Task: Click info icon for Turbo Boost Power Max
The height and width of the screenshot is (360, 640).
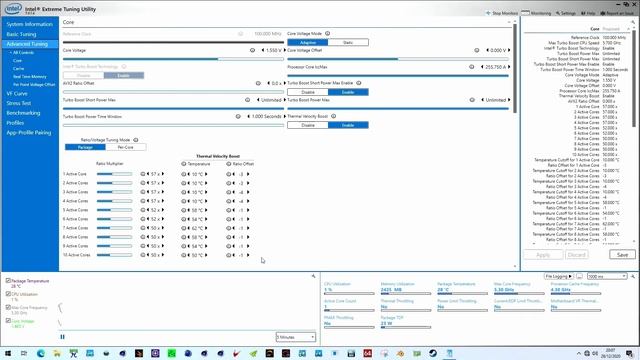Action: click(x=472, y=100)
